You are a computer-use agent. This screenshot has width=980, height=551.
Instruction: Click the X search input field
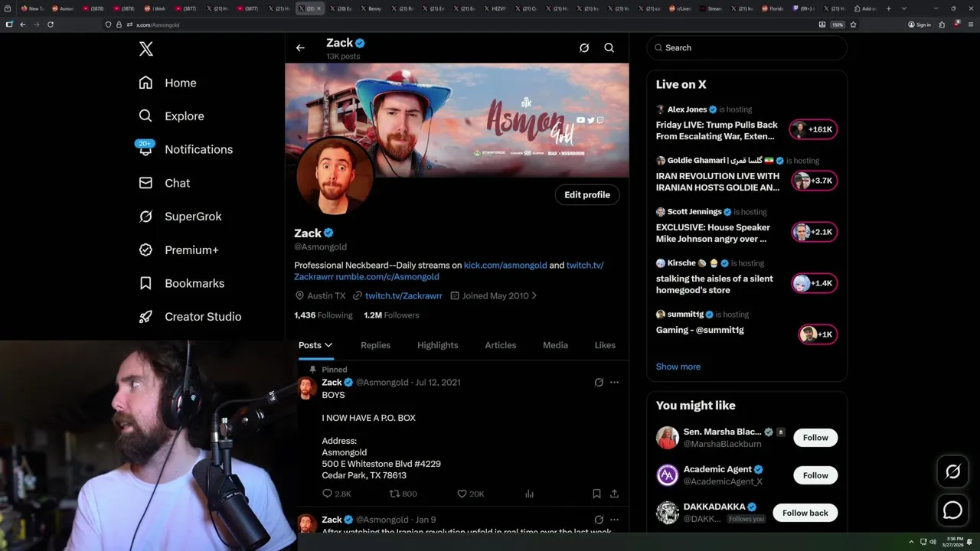click(747, 47)
